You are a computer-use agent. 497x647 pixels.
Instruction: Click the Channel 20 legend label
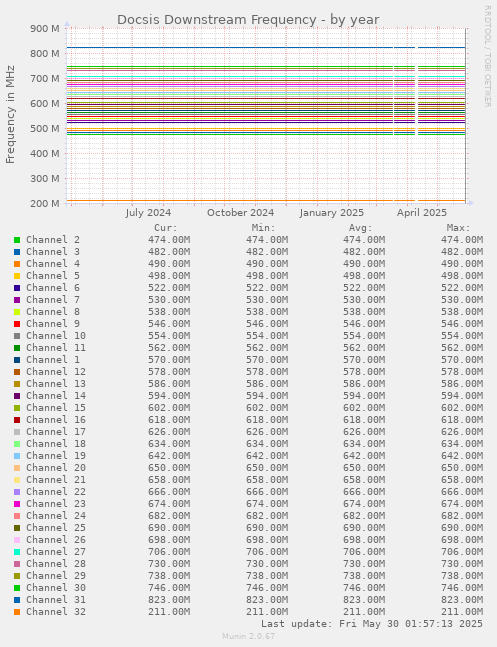click(x=56, y=468)
